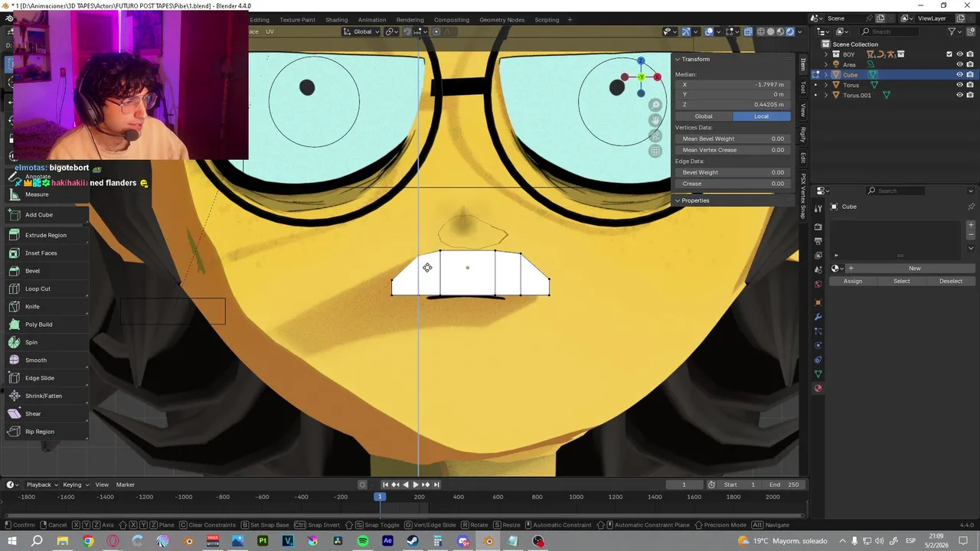Open the Render properties tab
Screen dimensions: 980x551
[818, 227]
